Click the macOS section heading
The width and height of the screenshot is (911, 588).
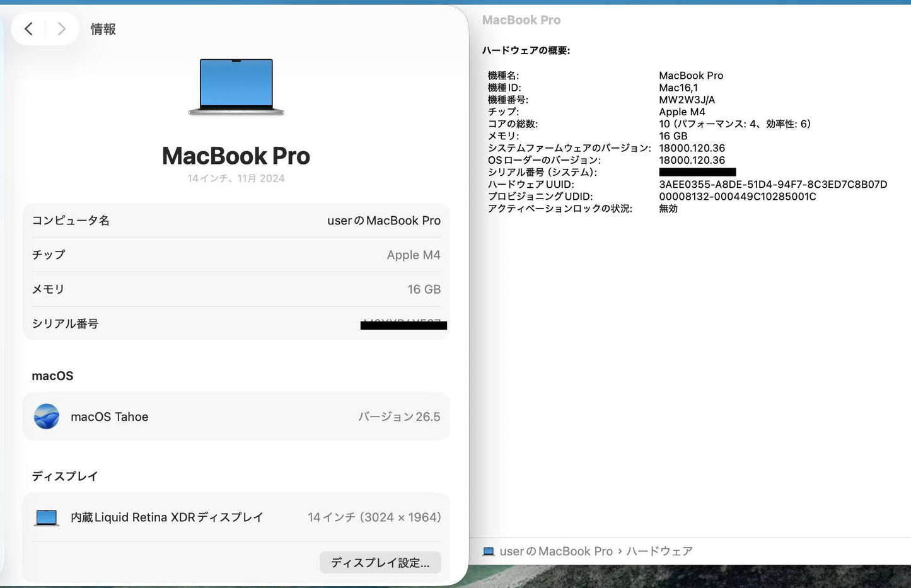(x=52, y=376)
